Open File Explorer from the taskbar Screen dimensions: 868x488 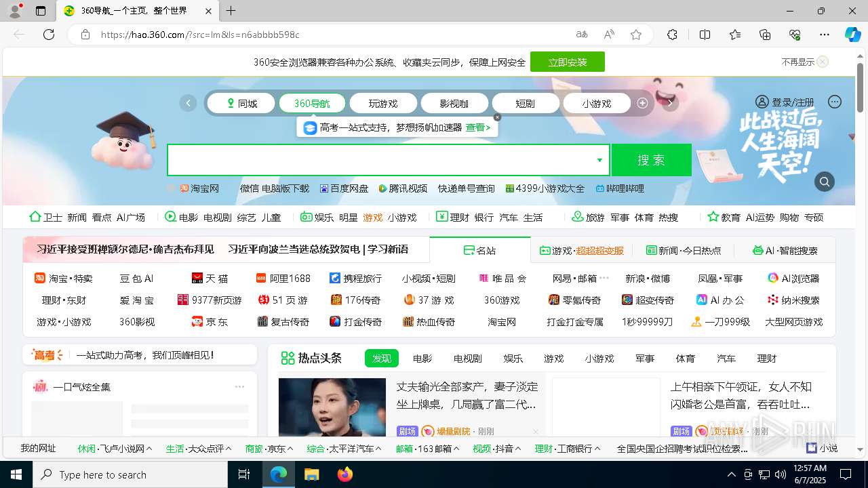pos(311,474)
